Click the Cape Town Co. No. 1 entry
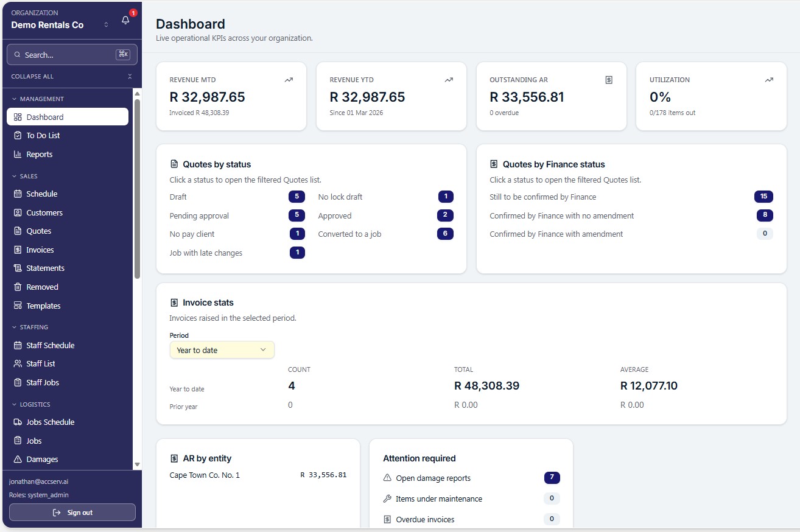The image size is (800, 532). (x=205, y=475)
